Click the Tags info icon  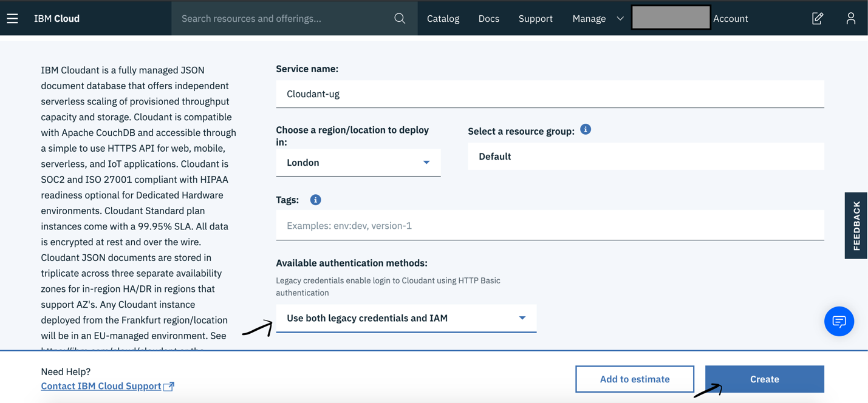coord(315,200)
